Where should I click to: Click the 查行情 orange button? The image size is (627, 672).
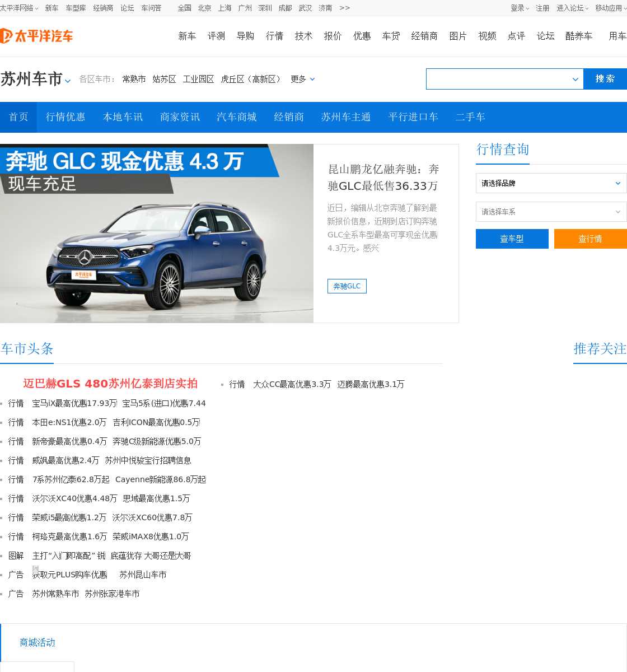(x=591, y=239)
